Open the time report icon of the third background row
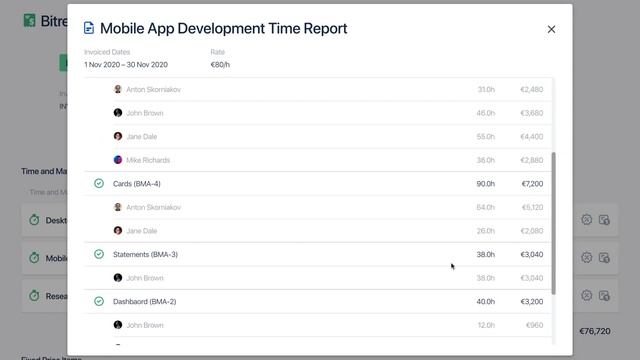 (x=604, y=295)
